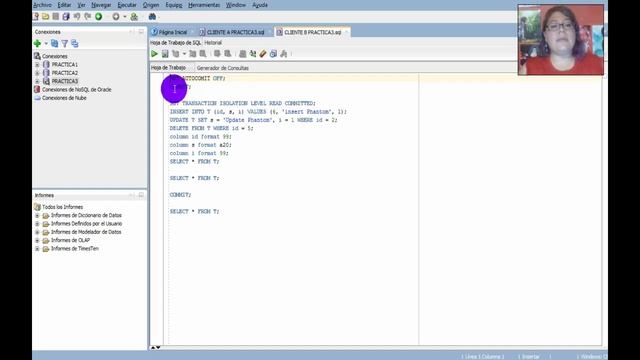Click the COMMIT; line in SQL editor
The height and width of the screenshot is (360, 640).
(180, 195)
